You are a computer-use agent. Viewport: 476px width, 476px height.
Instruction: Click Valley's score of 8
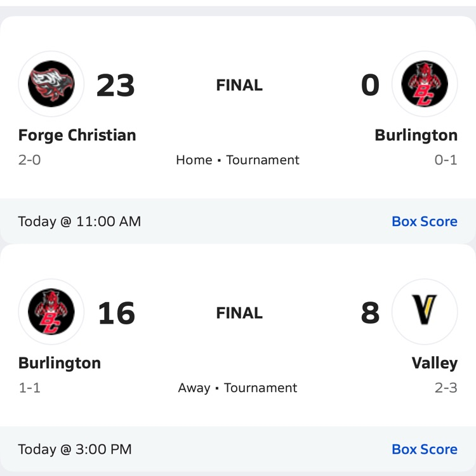pos(370,314)
